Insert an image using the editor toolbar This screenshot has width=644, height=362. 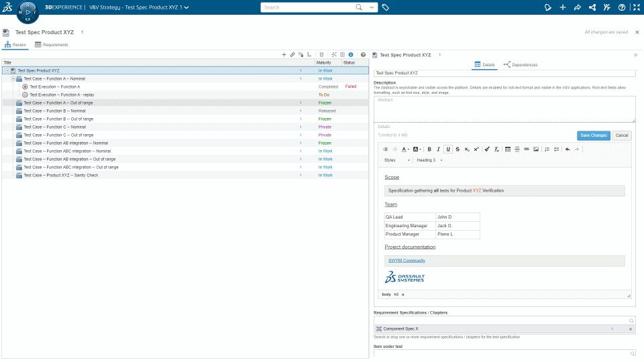point(536,149)
